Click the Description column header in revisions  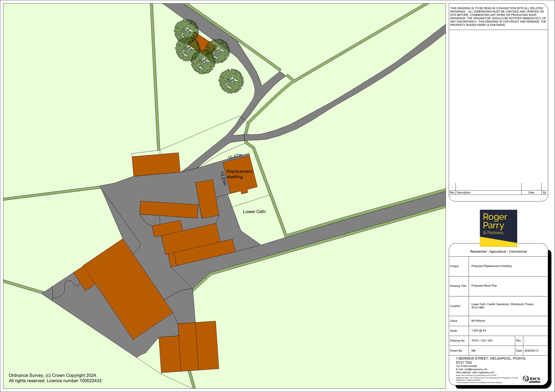[463, 193]
